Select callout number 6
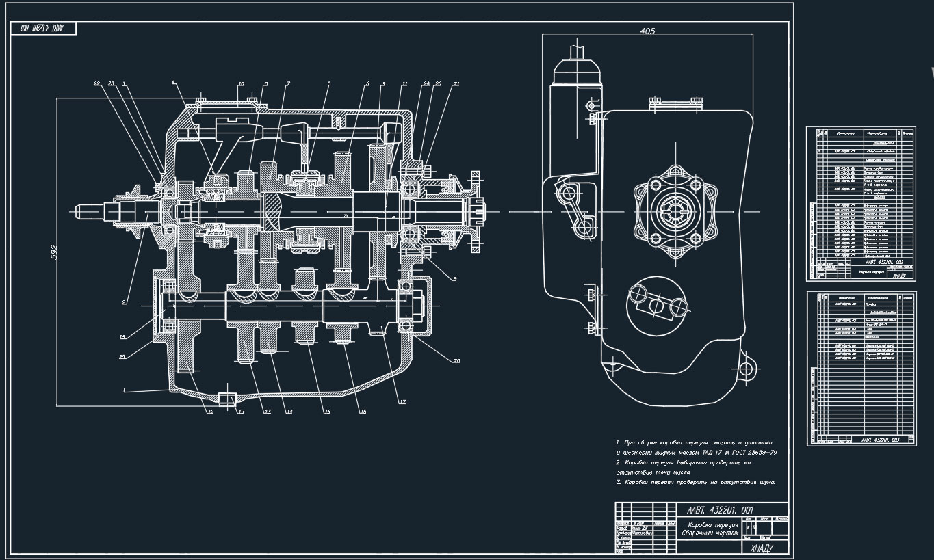Screen dimensions: 934x560 [265, 84]
